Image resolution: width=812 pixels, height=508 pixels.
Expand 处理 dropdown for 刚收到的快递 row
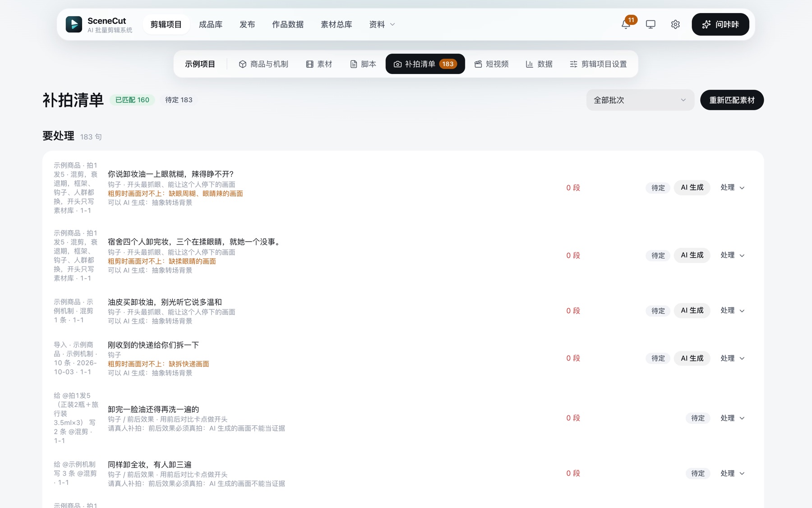tap(732, 358)
